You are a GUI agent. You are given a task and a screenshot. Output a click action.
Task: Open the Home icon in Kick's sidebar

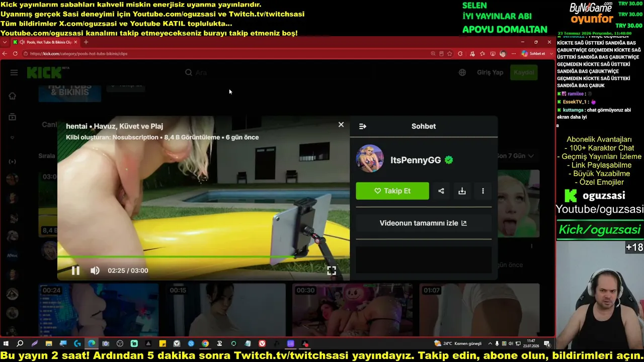click(13, 96)
